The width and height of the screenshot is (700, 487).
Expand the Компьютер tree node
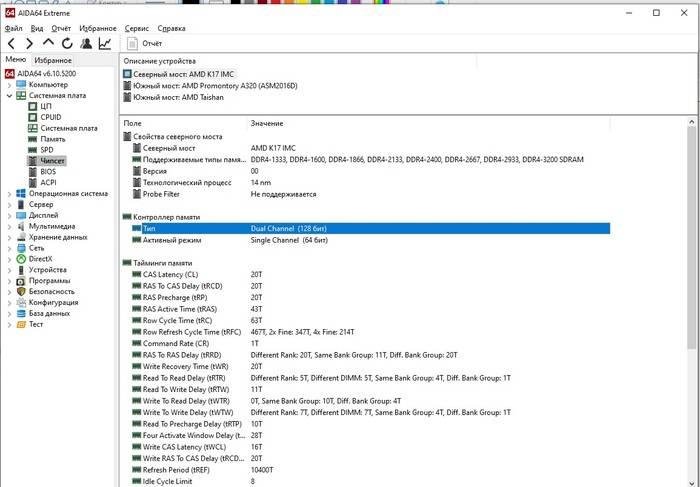click(9, 85)
